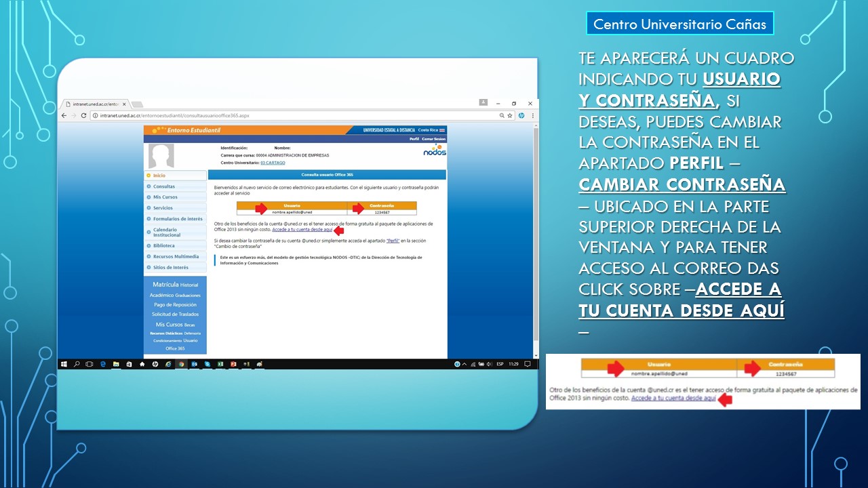
Task: Open PowerPoint from the taskbar
Action: tap(233, 364)
